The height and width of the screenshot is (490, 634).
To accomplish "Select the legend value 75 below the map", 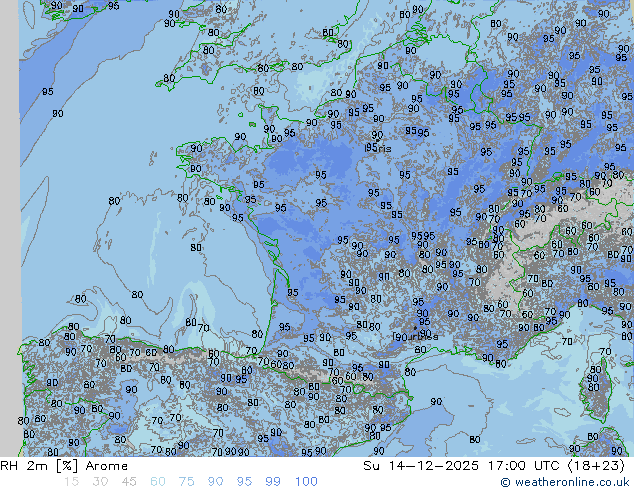I will [187, 482].
